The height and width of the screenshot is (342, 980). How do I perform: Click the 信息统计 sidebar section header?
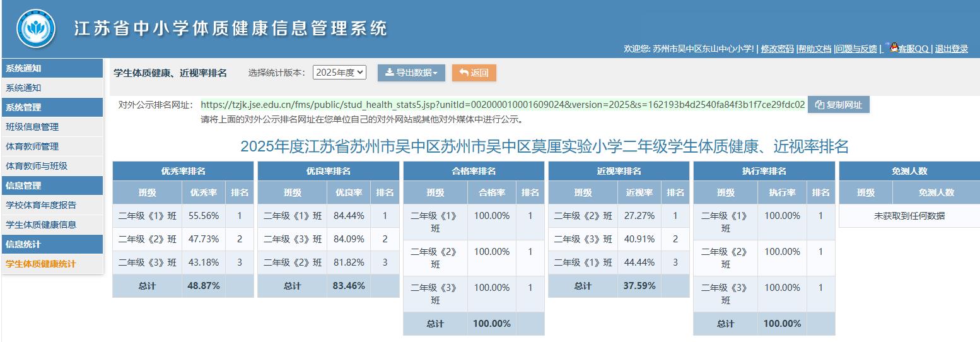pos(52,244)
